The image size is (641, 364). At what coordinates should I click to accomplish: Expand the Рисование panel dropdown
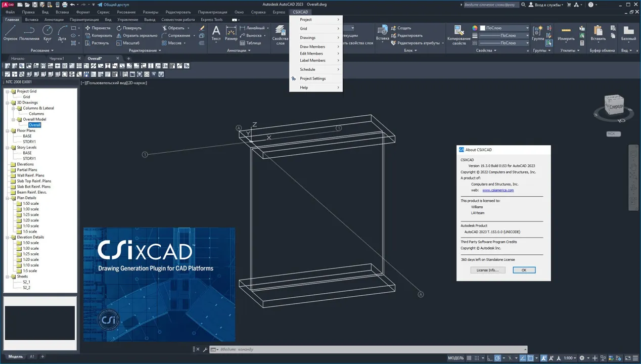pyautogui.click(x=41, y=51)
